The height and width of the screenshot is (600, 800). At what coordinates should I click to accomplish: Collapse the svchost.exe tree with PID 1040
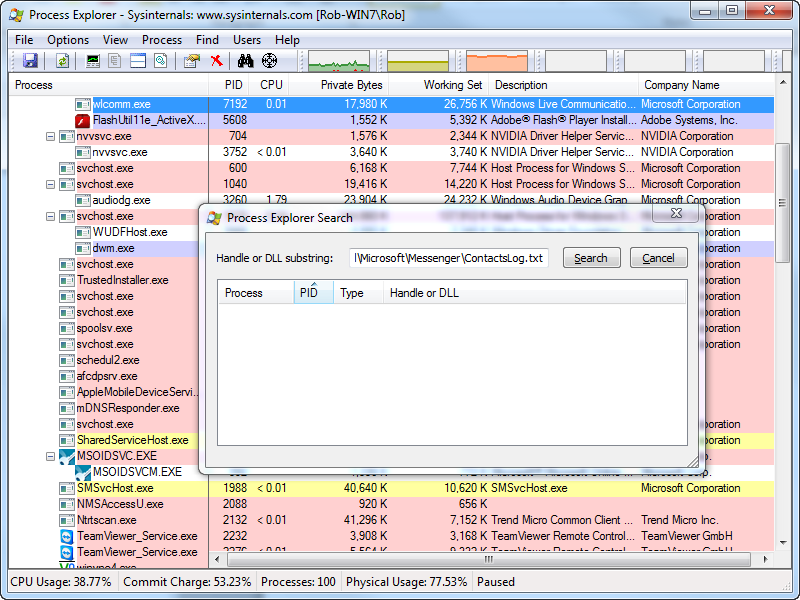[50, 184]
